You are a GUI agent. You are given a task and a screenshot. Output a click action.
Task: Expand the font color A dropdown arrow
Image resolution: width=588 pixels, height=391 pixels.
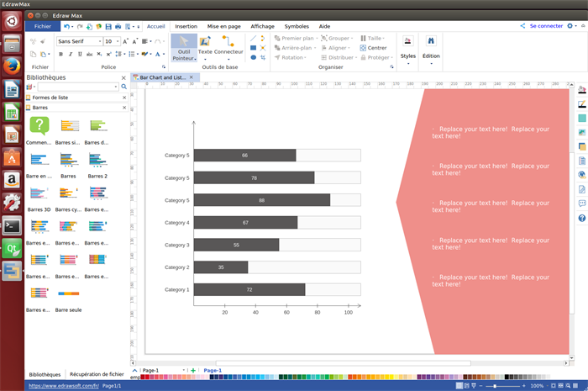(164, 55)
